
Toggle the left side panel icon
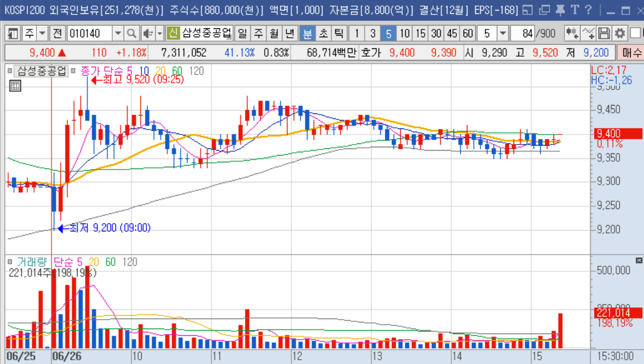click(13, 33)
